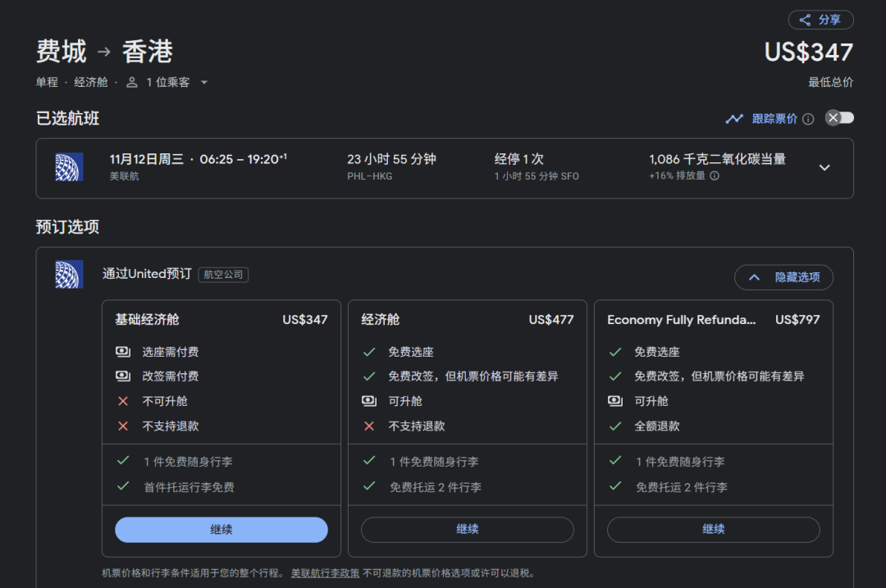The width and height of the screenshot is (886, 588).
Task: Click the passenger person icon
Action: coord(132,82)
